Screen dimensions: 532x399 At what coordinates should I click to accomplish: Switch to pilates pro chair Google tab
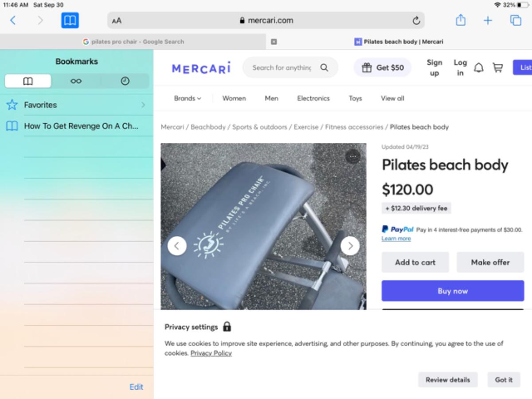[133, 42]
